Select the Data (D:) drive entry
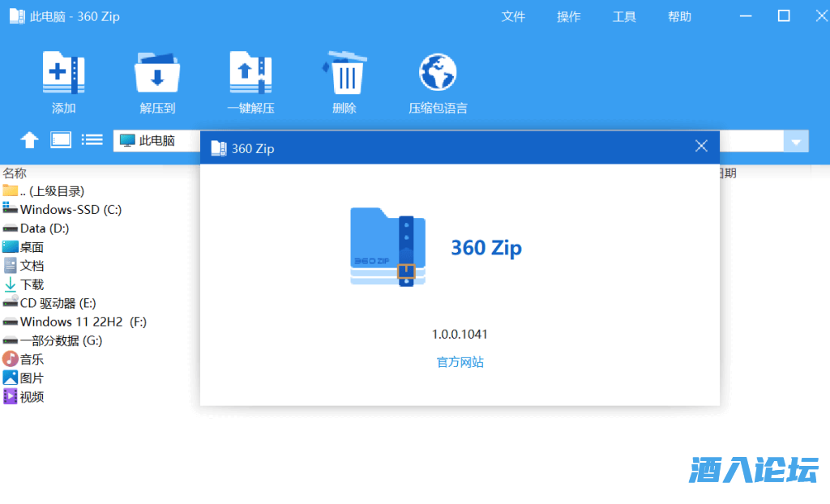Image resolution: width=830 pixels, height=504 pixels. pyautogui.click(x=44, y=229)
